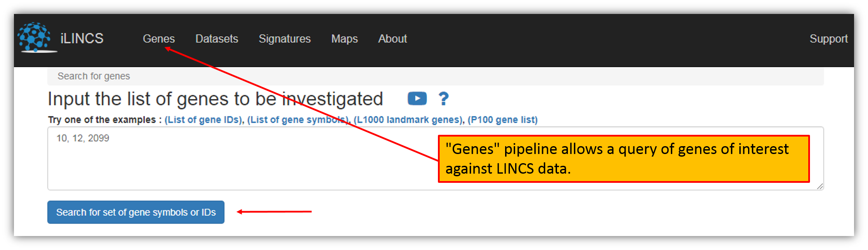Screen dimensions: 868x250
Task: Click the yellow Genes pipeline annotation box
Action: [624, 159]
